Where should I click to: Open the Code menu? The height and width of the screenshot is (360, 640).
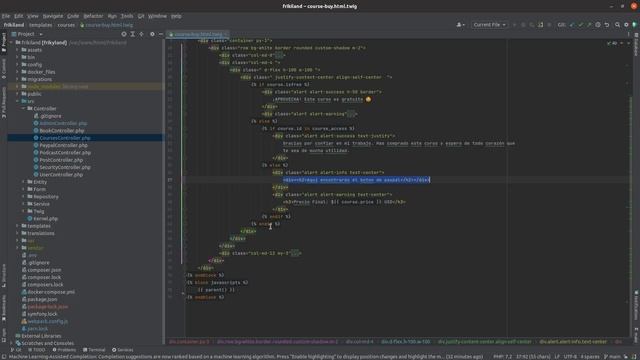[x=73, y=16]
